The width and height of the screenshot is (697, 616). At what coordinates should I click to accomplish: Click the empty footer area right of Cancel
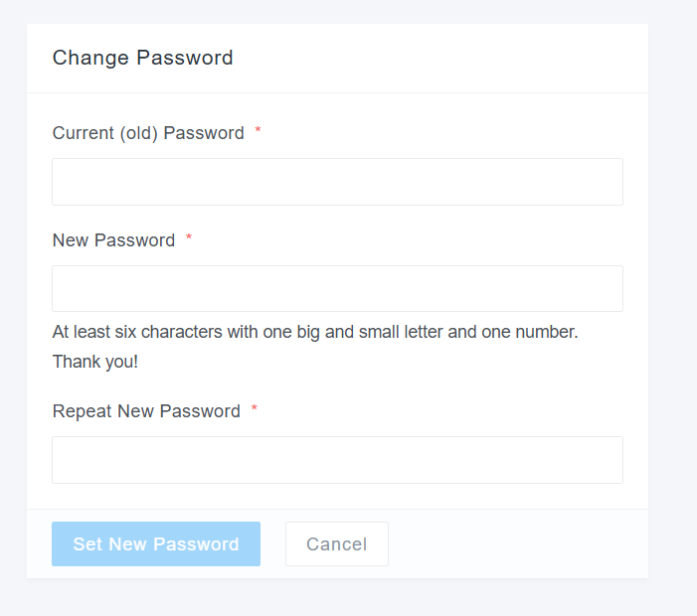point(517,544)
